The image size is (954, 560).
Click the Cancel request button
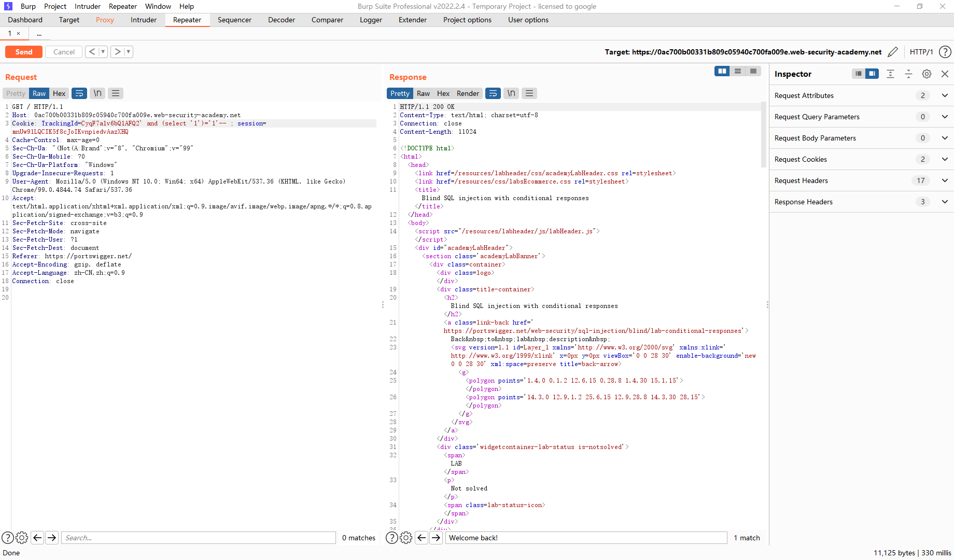(64, 52)
